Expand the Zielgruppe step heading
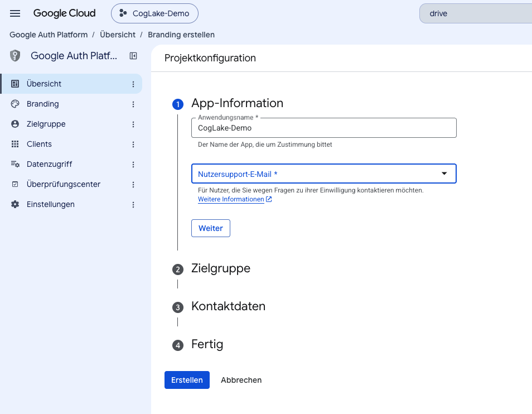Screen dimensions: 532x414 pyautogui.click(x=220, y=268)
